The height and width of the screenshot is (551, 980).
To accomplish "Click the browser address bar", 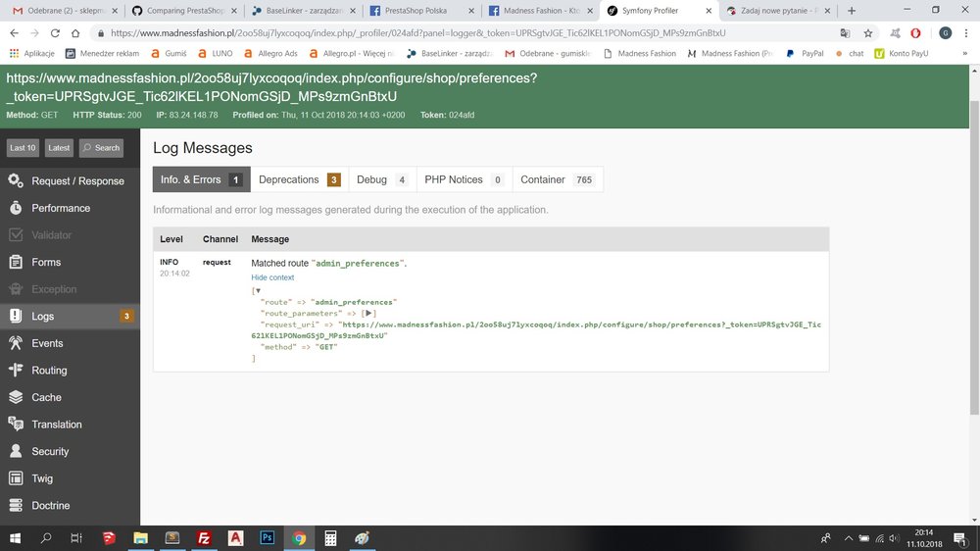I will click(x=463, y=33).
